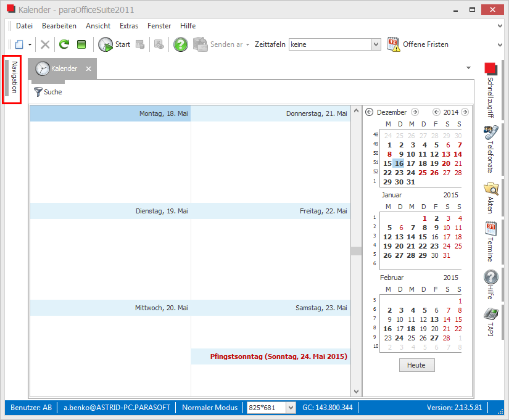Screen dimensions: 509x420
Task: Click the Freitag, 22. Mai header
Action: point(271,211)
